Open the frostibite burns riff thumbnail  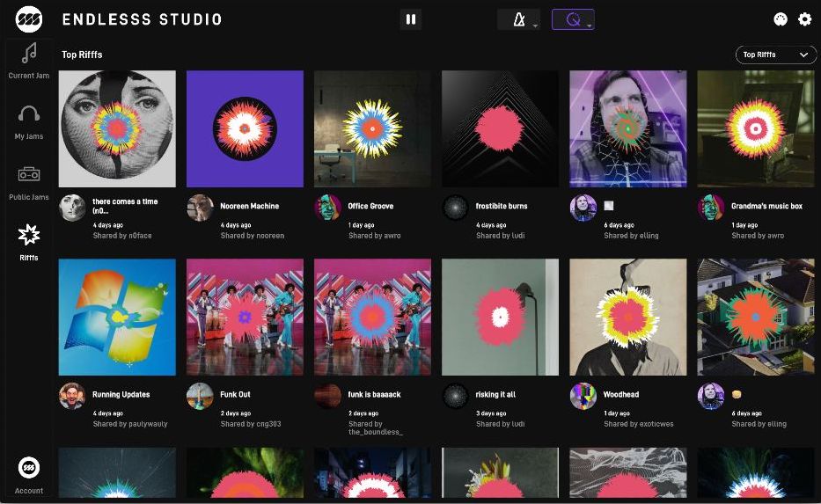pyautogui.click(x=500, y=128)
